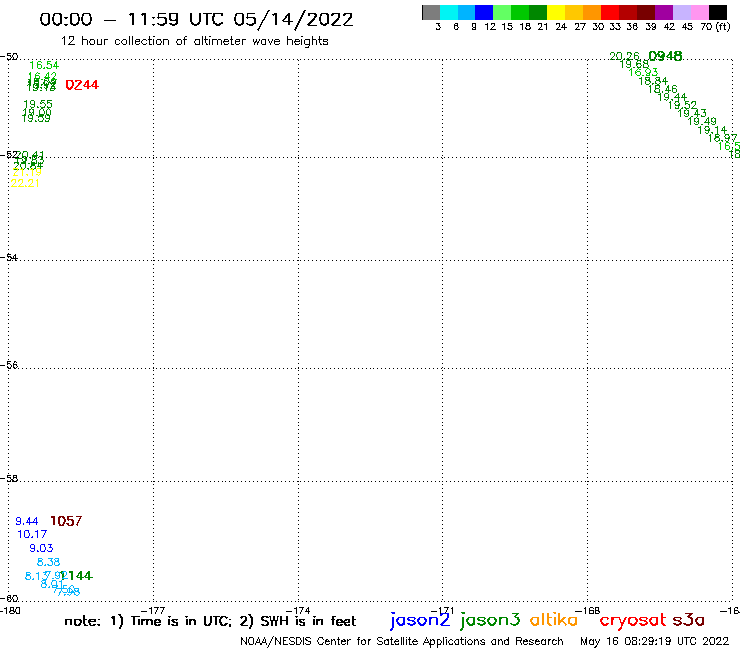
Task: Click the yellow swatch in the legend
Action: [556, 12]
